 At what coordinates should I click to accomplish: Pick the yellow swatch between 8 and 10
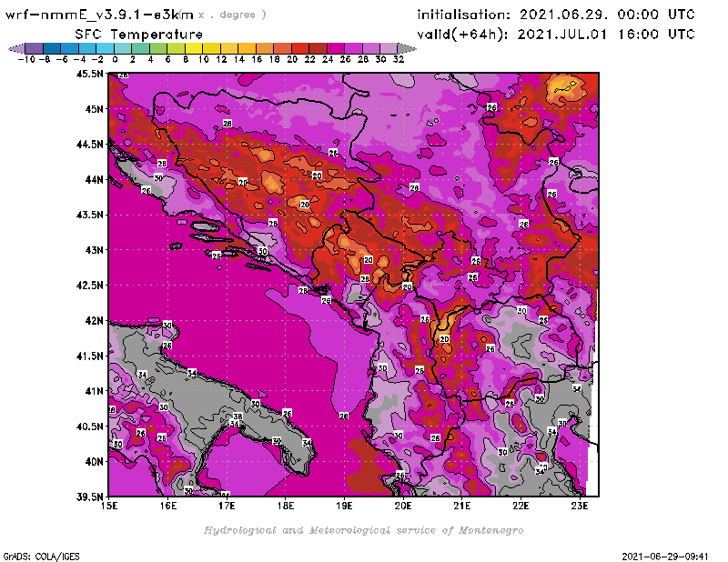(x=194, y=48)
